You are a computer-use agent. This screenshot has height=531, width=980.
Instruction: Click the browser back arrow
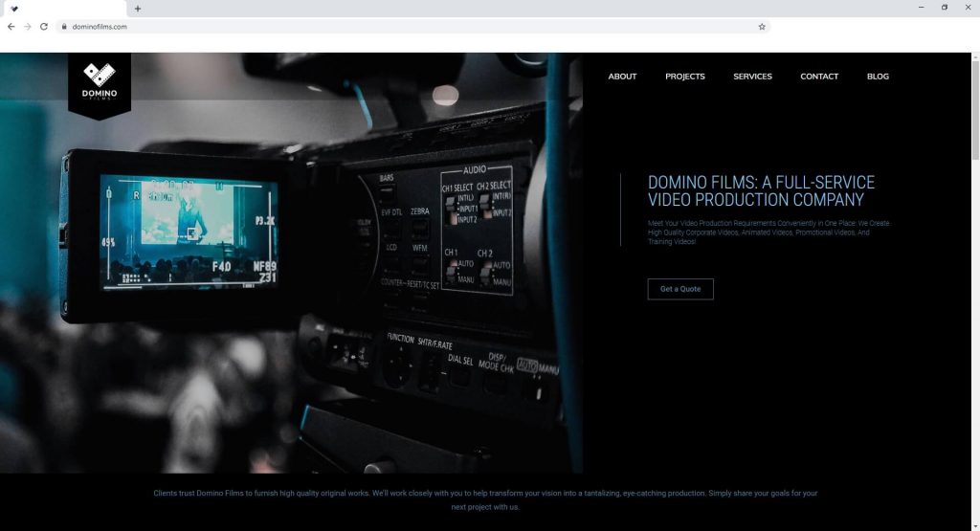click(x=11, y=27)
